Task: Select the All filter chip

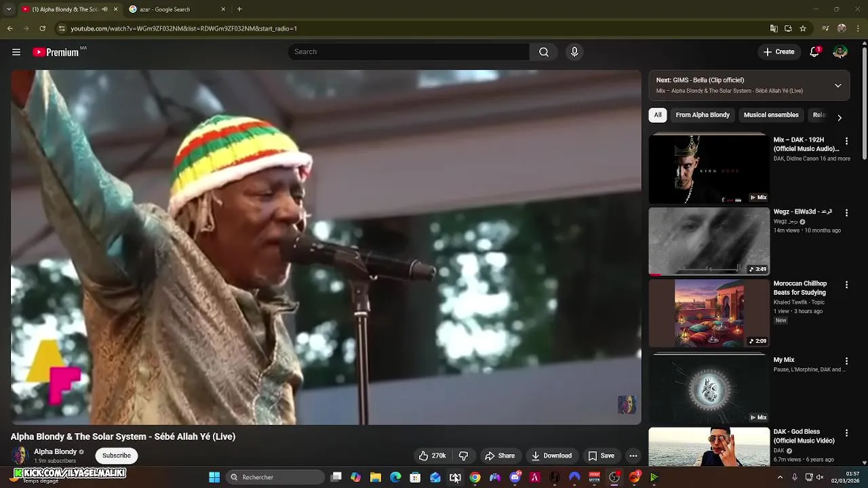Action: pyautogui.click(x=658, y=115)
